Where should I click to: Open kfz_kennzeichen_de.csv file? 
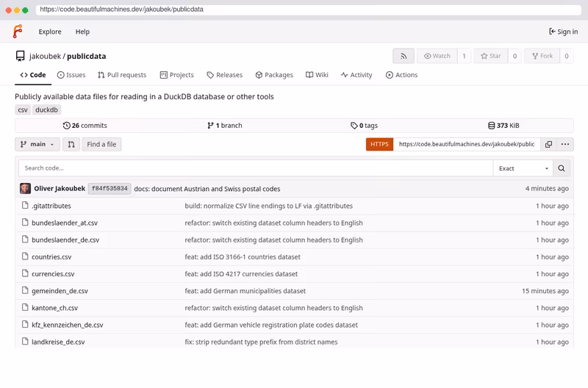(x=67, y=325)
